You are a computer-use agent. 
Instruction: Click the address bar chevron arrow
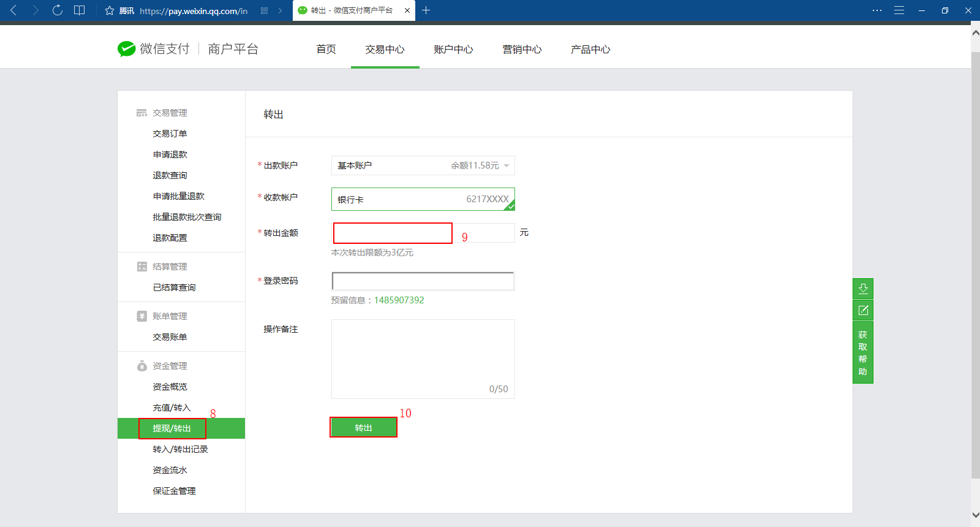(281, 10)
